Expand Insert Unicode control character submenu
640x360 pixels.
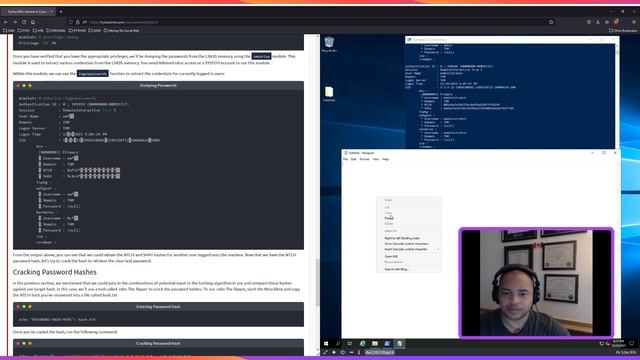pos(409,249)
